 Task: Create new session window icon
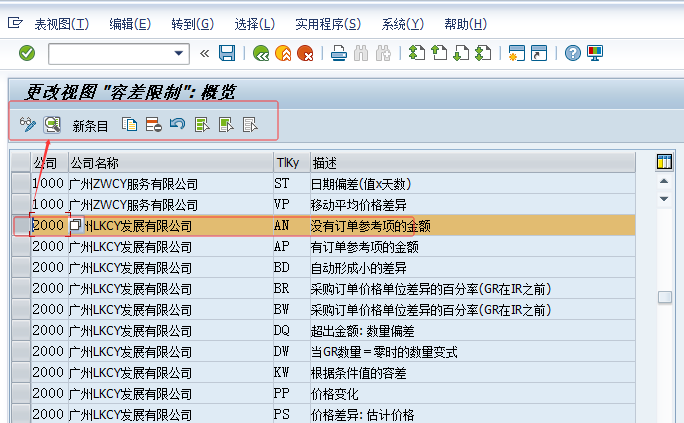516,53
